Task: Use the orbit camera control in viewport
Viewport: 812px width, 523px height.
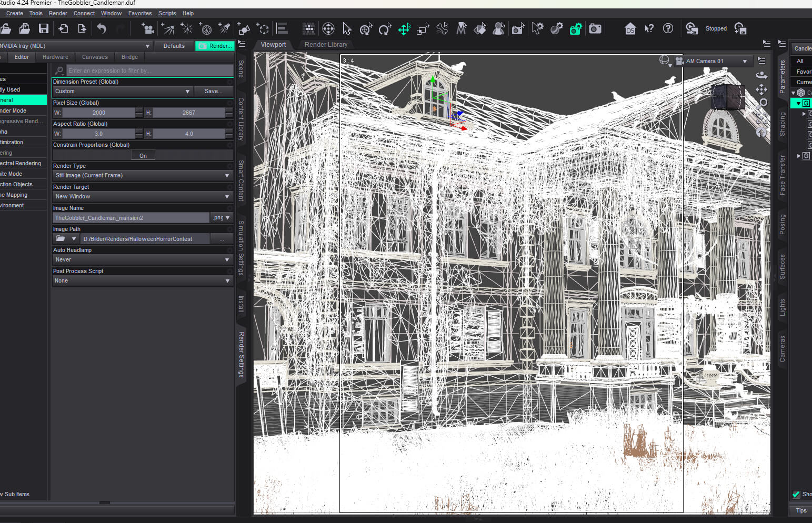Action: (761, 75)
